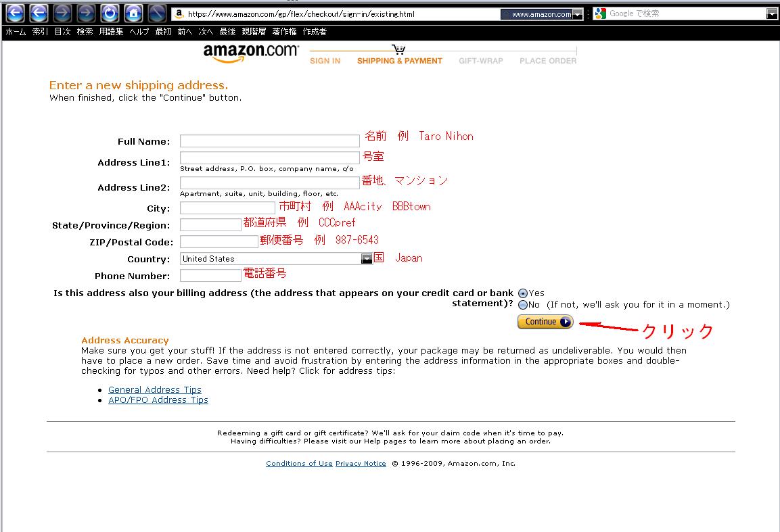Image resolution: width=780 pixels, height=532 pixels.
Task: Click the 'Redeeming a gift card' footer text
Action: [x=390, y=433]
